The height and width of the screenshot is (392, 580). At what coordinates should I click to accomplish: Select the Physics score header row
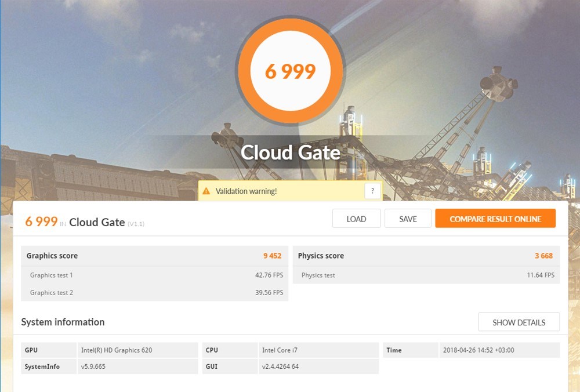pos(426,256)
